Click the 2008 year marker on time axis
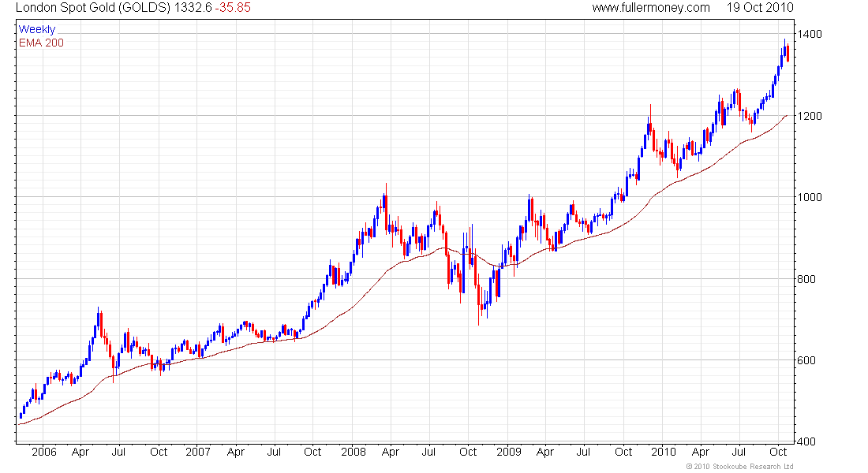Image resolution: width=868 pixels, height=473 pixels. pyautogui.click(x=354, y=452)
